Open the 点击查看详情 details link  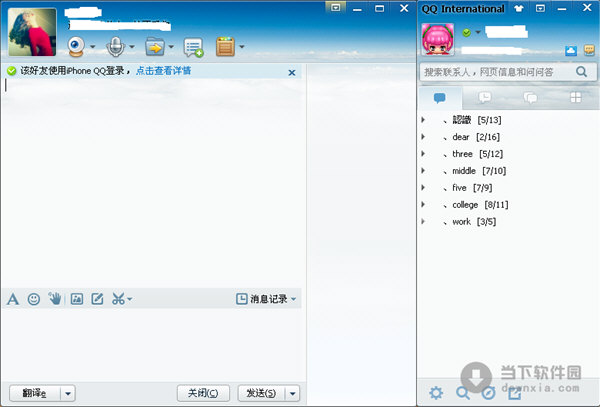click(163, 71)
